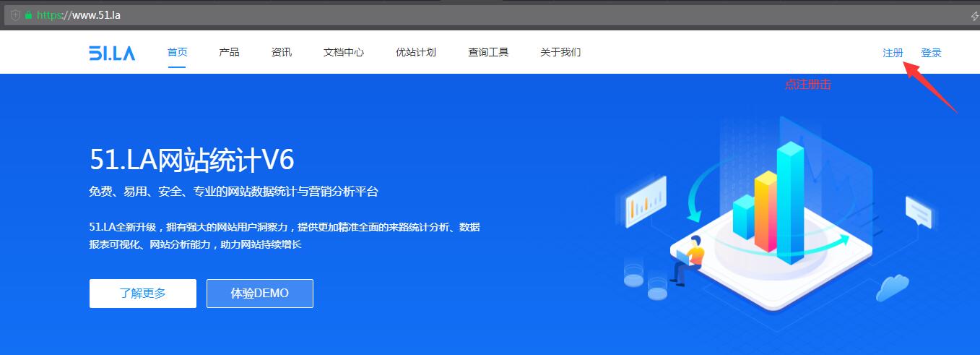Click the 51.LA网站统计V6 headline
Viewport: 980px width, 355px height.
tap(192, 160)
